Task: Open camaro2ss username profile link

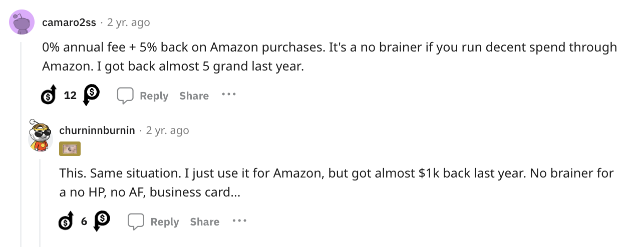Action: [69, 22]
